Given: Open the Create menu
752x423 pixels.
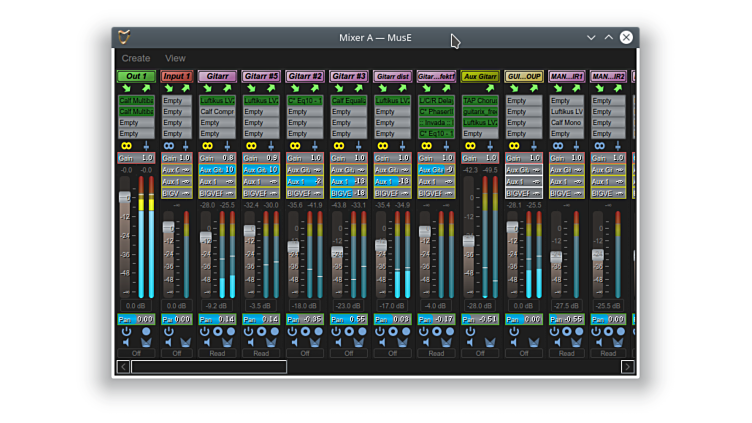Looking at the screenshot, I should [136, 59].
